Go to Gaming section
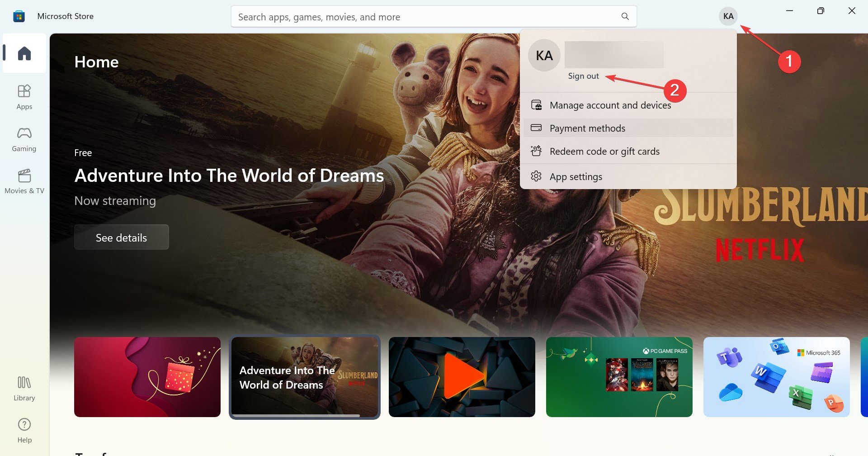 click(24, 139)
